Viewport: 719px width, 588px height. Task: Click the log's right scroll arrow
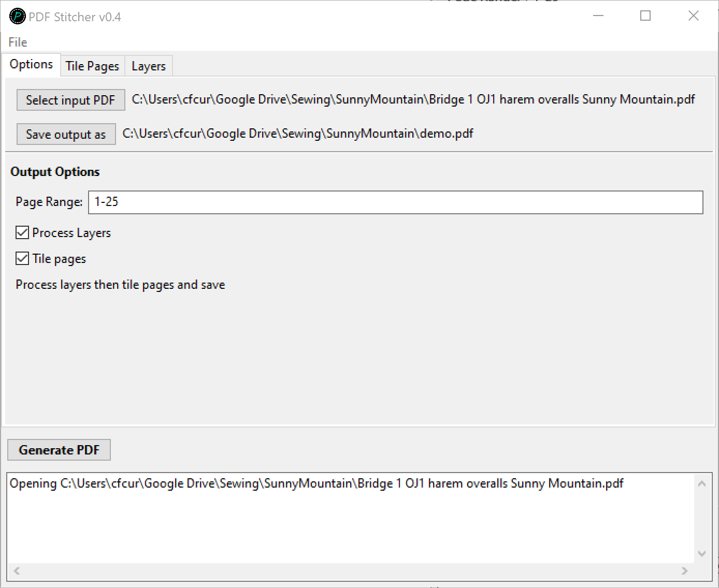point(684,571)
